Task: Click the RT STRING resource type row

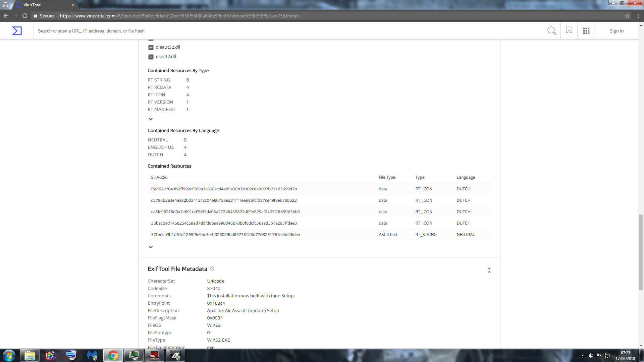Action: (x=168, y=80)
